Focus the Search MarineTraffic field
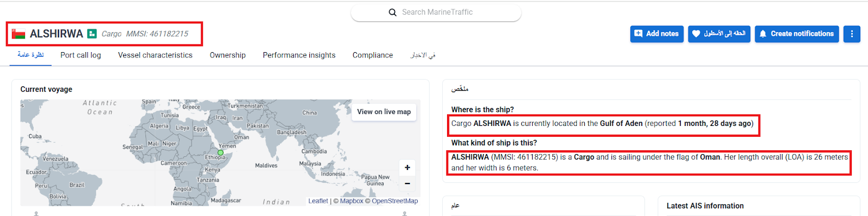 point(436,12)
